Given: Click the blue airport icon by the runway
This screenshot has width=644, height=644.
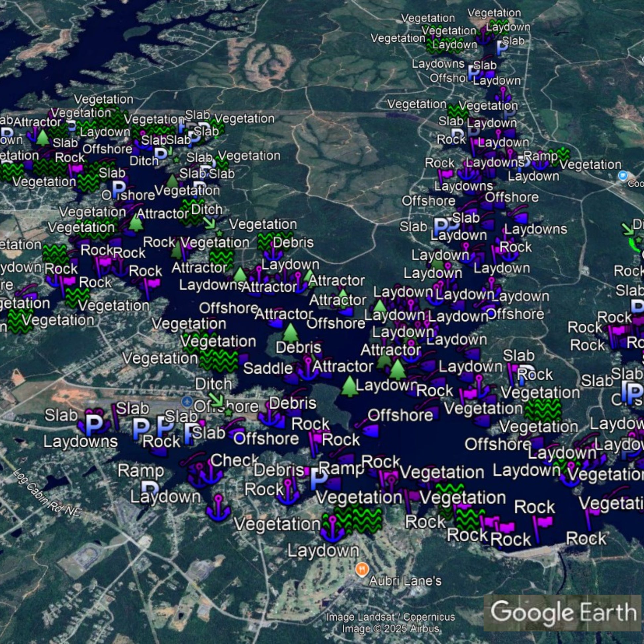Looking at the screenshot, I should (x=187, y=401).
